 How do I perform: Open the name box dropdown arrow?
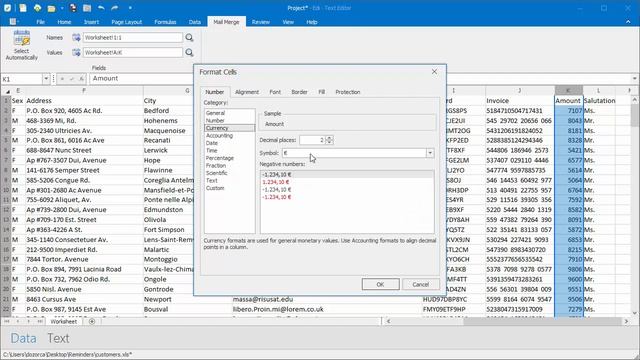click(46, 79)
